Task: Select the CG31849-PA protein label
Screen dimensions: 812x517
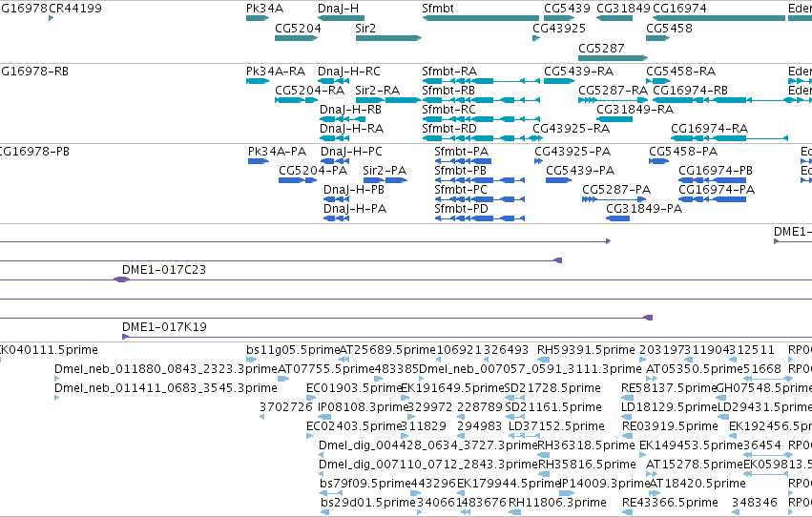Action: click(x=644, y=209)
